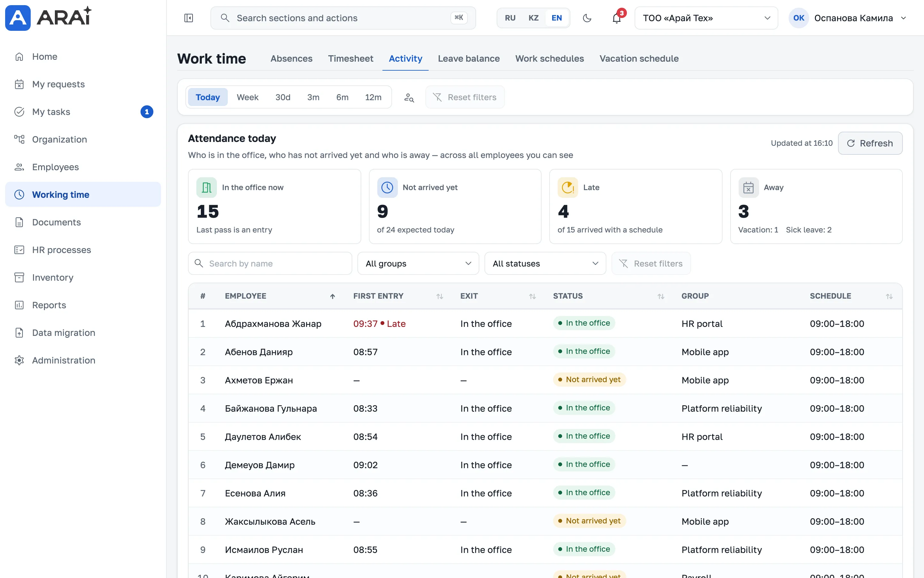Sort by Schedule column arrows
Viewport: 924px width, 578px height.
coord(889,296)
